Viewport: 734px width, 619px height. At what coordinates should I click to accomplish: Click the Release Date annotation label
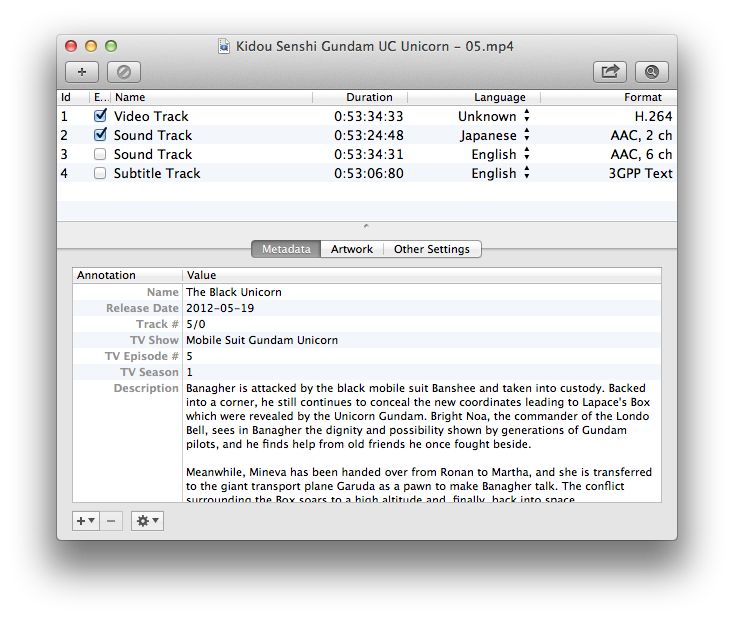tap(142, 308)
